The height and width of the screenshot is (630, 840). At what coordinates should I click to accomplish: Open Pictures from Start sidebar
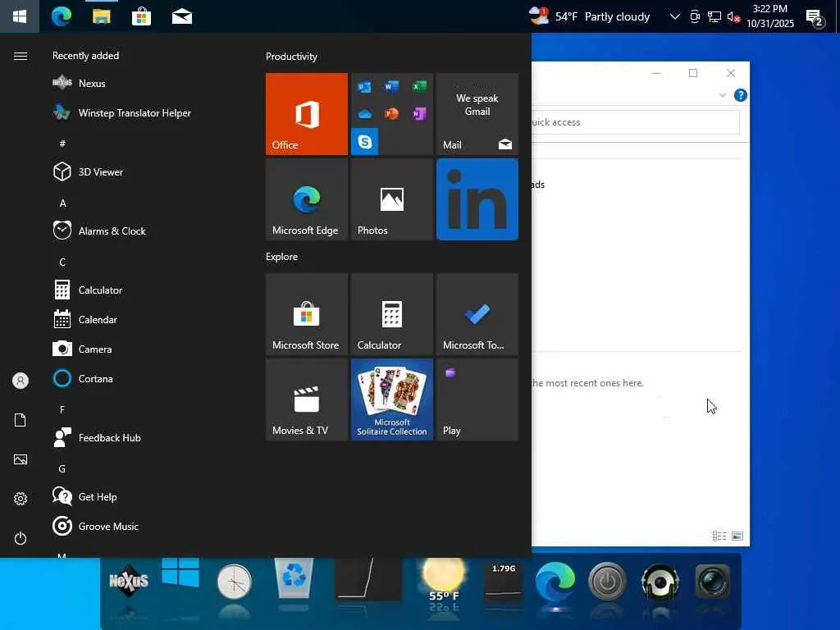(x=21, y=459)
